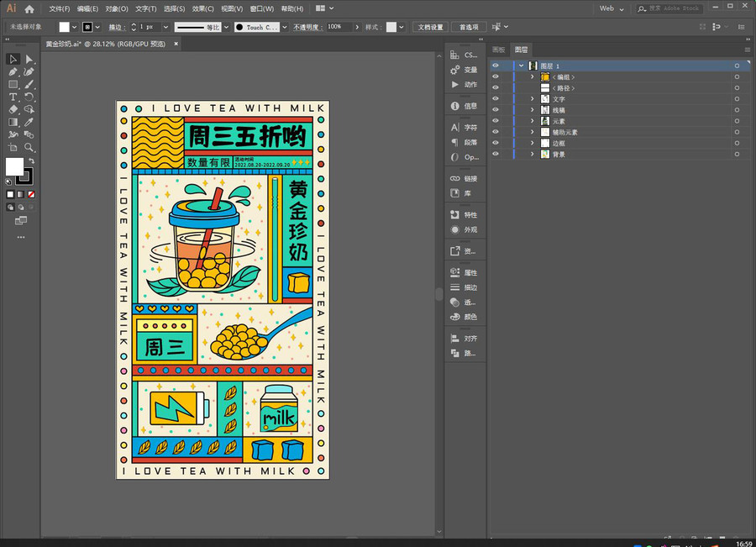Open the Web workspace dropdown
This screenshot has height=547, width=756.
click(x=612, y=8)
